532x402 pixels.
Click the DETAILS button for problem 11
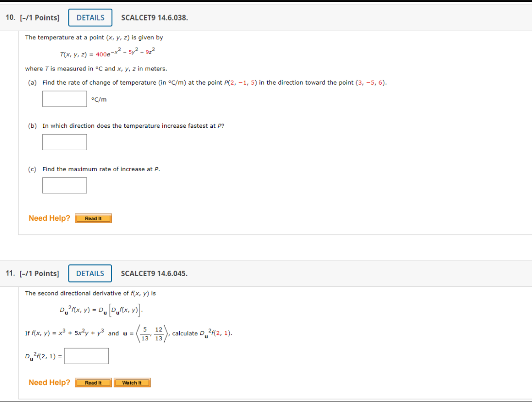click(90, 273)
